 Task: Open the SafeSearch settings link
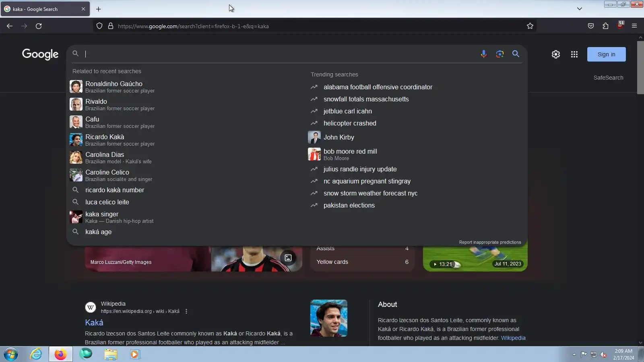[608, 78]
